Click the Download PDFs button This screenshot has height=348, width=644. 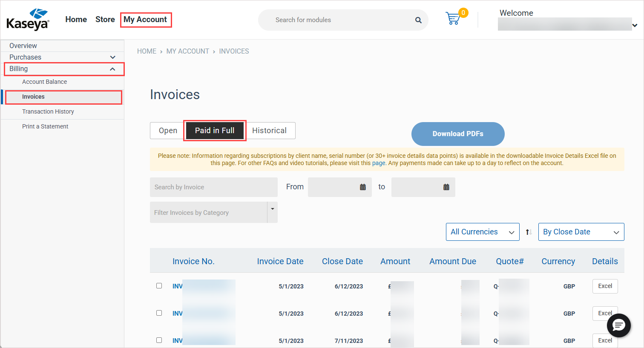click(458, 134)
